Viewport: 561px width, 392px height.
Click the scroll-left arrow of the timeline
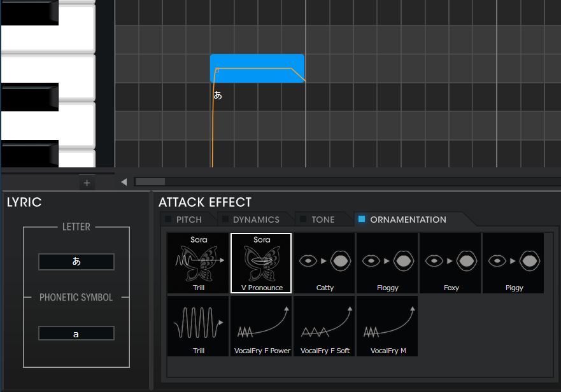pos(124,182)
